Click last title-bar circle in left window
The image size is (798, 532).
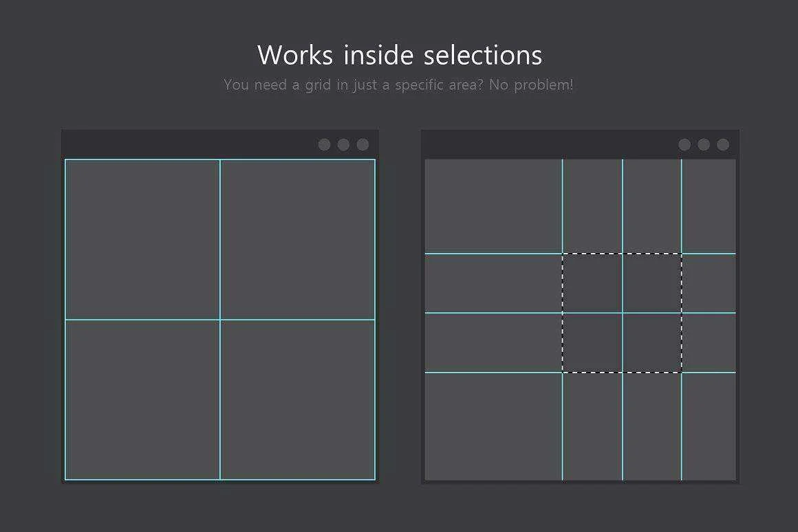(x=363, y=145)
